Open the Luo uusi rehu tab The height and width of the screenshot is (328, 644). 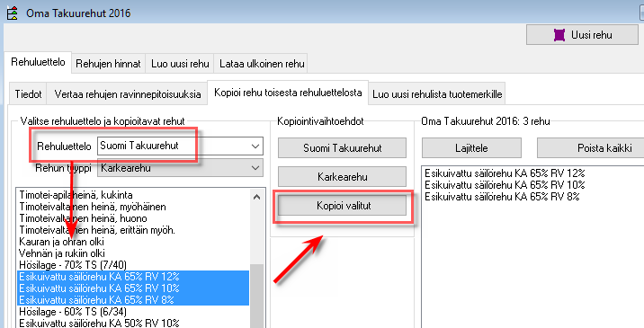coord(180,64)
